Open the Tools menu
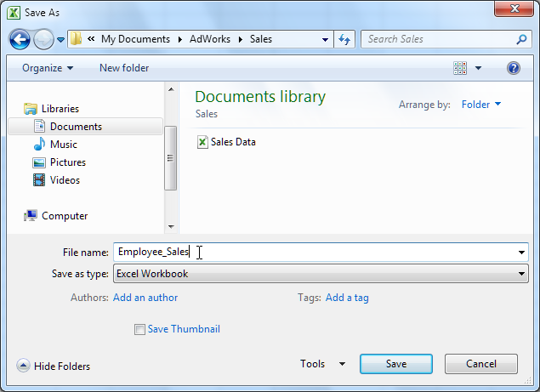This screenshot has height=392, width=540. (x=322, y=364)
